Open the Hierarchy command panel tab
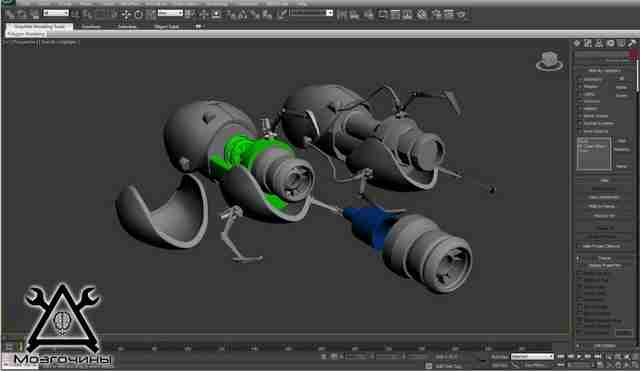Image resolution: width=640 pixels, height=371 pixels. point(599,43)
